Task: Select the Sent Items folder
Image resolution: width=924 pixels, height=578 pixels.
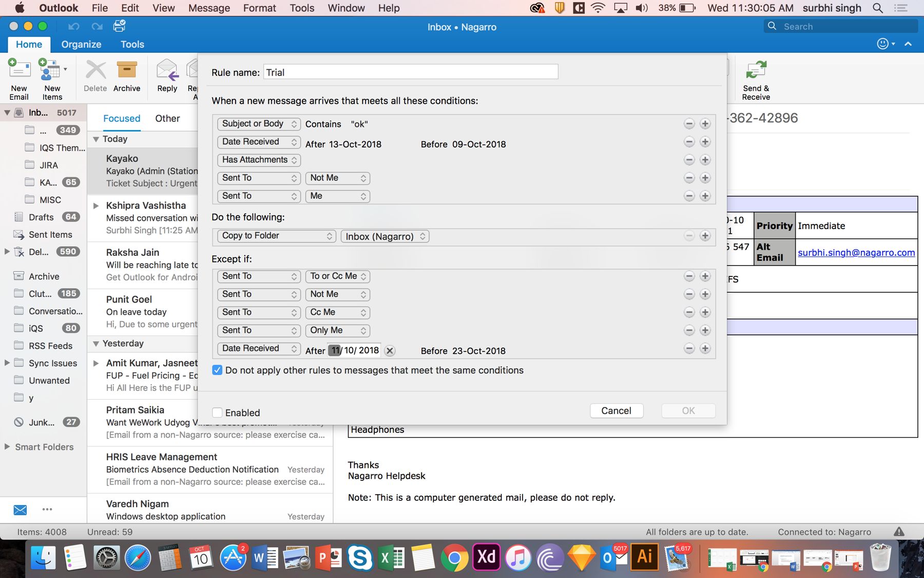Action: [50, 234]
